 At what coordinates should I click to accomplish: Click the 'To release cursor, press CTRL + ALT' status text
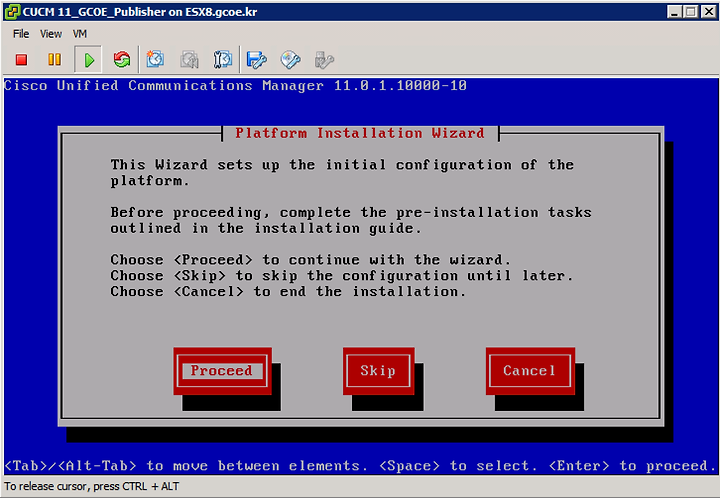(92, 486)
